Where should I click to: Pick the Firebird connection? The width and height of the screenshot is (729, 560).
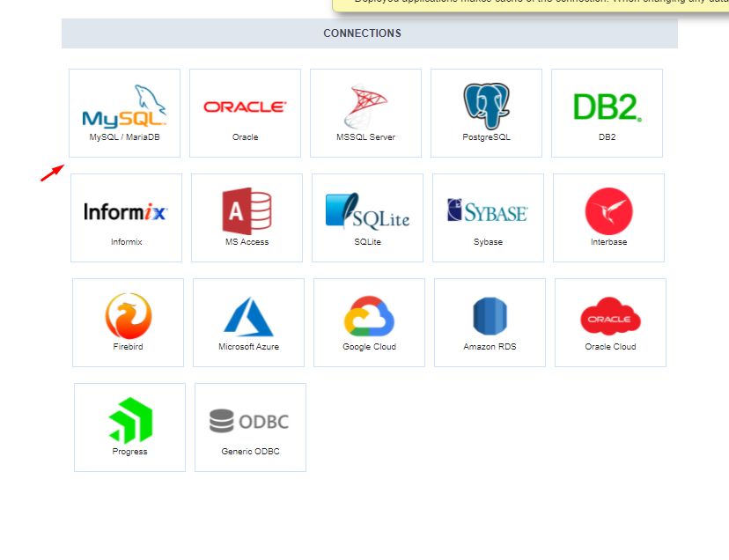tap(129, 323)
